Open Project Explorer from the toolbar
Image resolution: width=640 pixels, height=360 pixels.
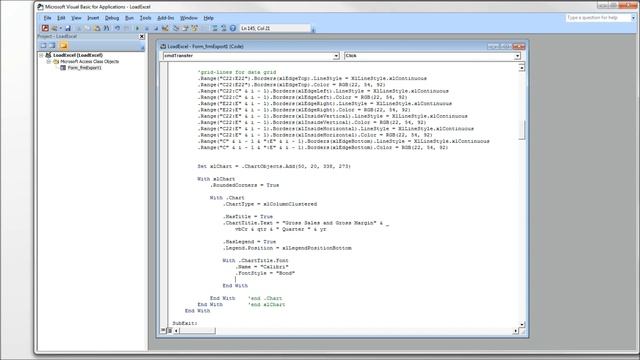click(x=176, y=28)
